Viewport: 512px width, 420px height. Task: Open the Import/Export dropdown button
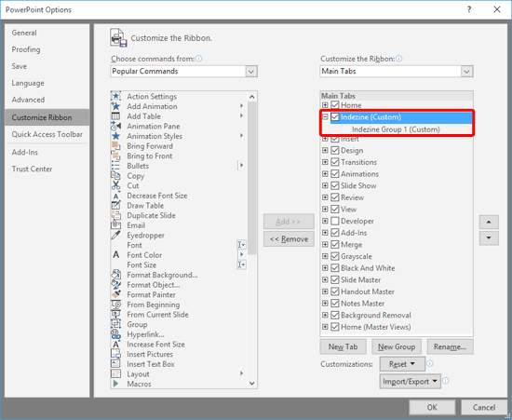(411, 381)
